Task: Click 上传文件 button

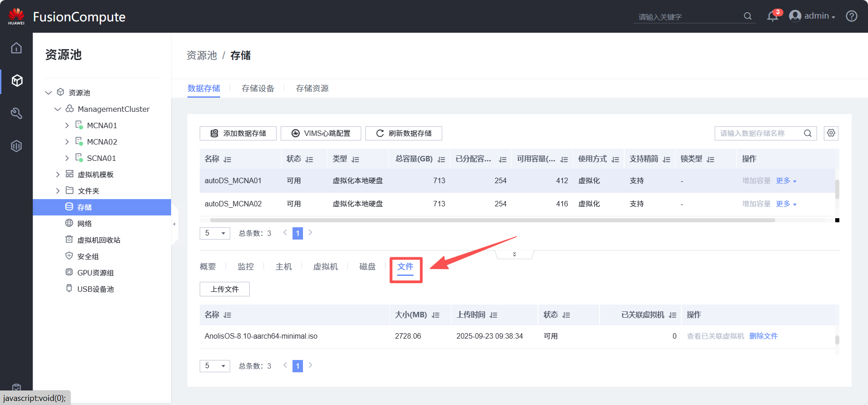Action: [225, 289]
